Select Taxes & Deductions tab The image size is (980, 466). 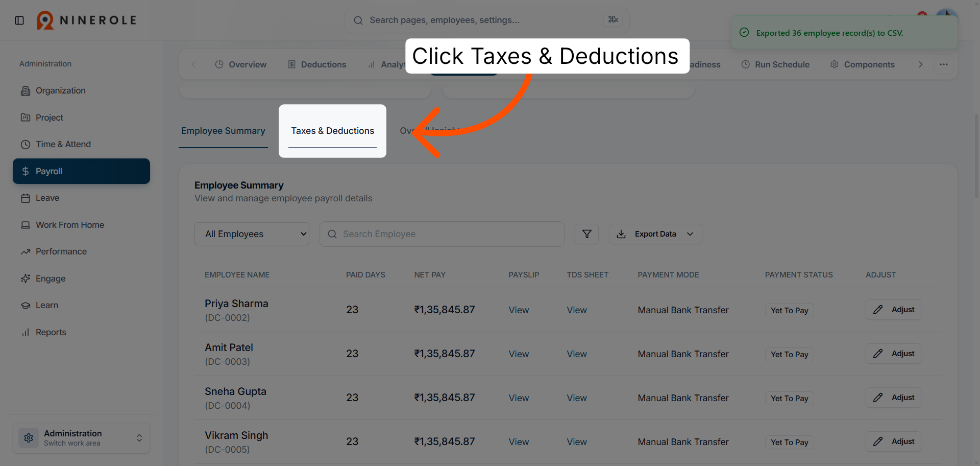point(332,131)
